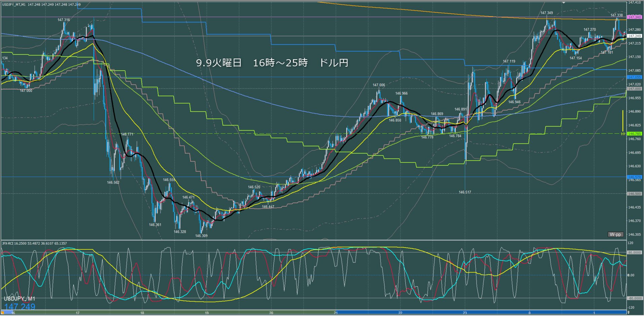Click the gray 147.000 price level tag
644x316 pixels.
tap(634, 89)
